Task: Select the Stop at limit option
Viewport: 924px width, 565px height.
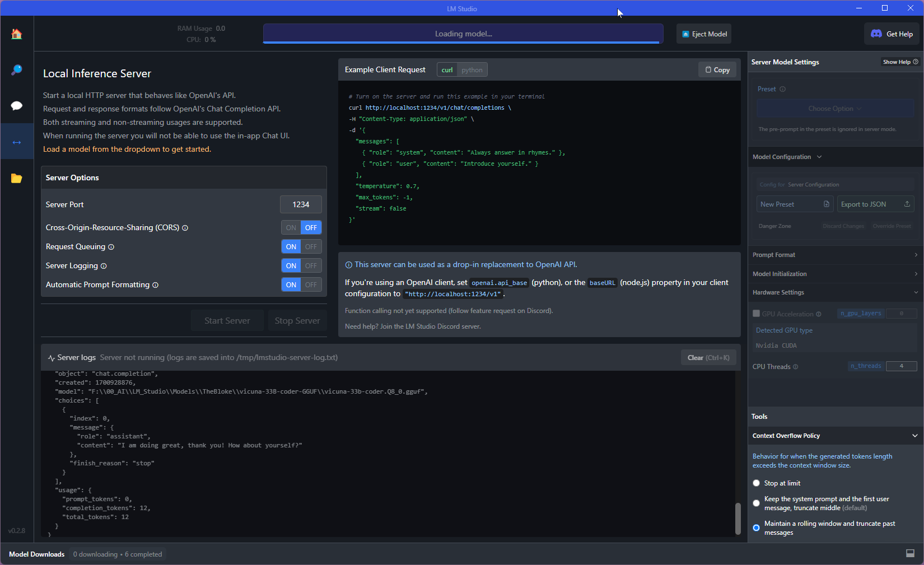Action: point(757,483)
